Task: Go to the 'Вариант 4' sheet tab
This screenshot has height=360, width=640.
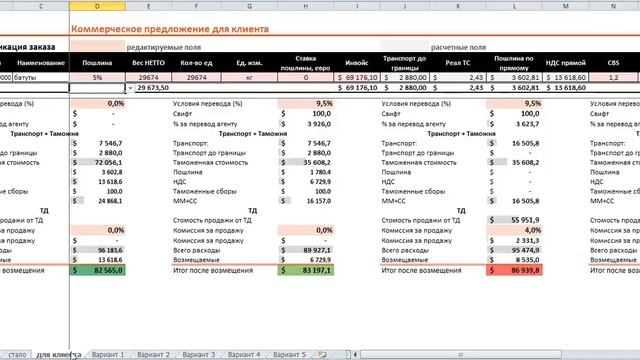Action: [244, 354]
